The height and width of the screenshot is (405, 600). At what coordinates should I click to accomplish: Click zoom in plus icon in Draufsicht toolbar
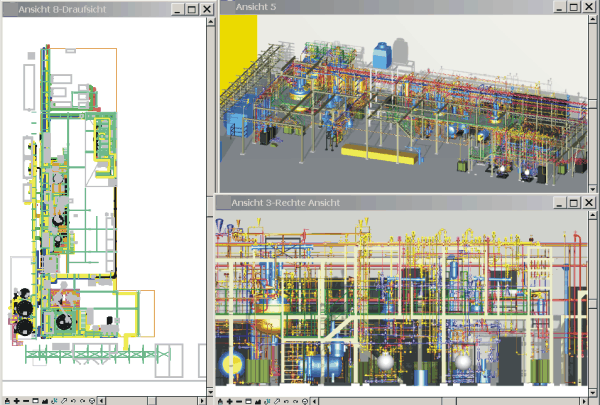17,401
